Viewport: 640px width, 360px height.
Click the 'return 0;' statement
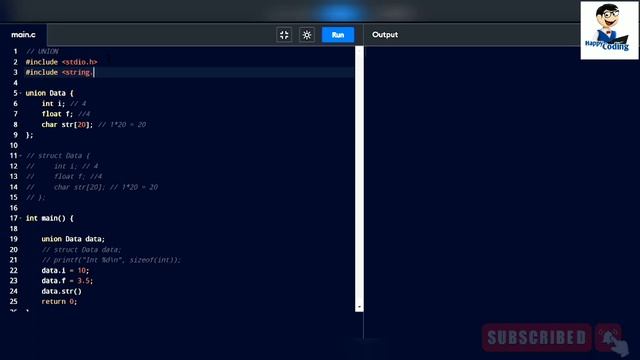[59, 302]
